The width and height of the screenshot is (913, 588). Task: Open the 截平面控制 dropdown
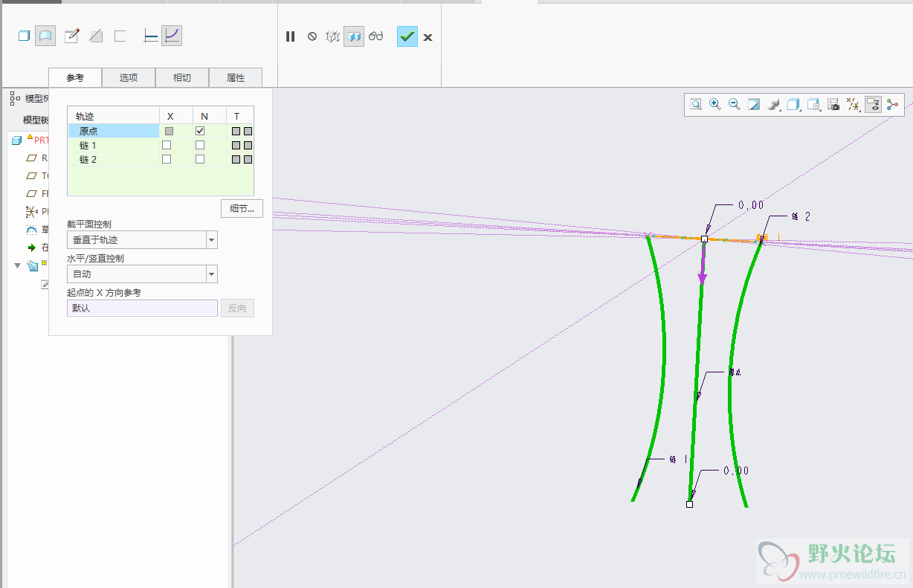point(212,240)
